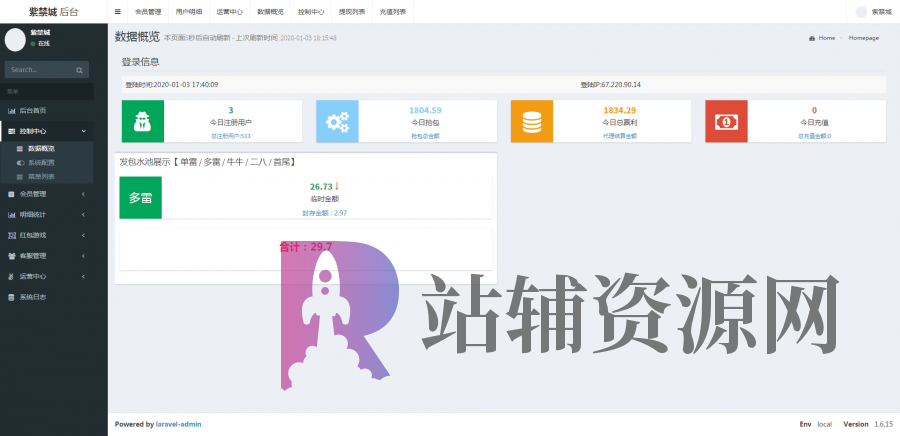
Task: Click the icon beside 控制中心 in sidebar
Action: pyautogui.click(x=11, y=131)
